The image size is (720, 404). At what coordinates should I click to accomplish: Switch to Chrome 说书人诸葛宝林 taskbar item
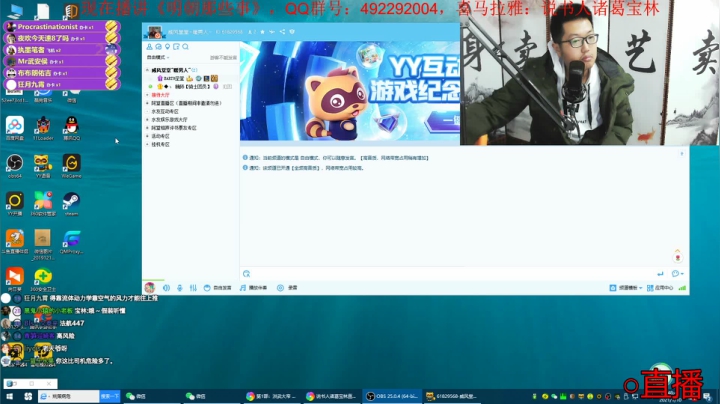(332, 396)
